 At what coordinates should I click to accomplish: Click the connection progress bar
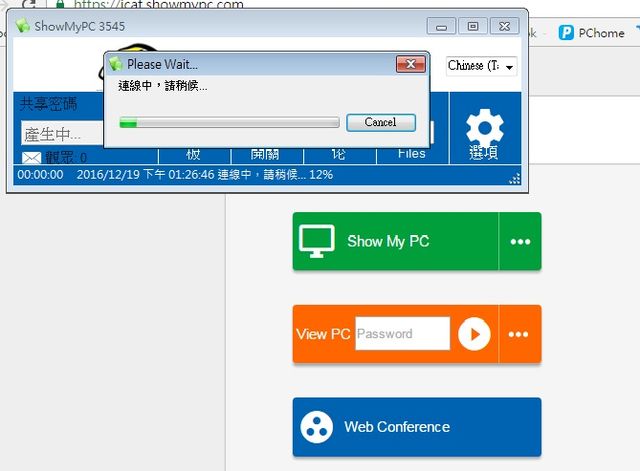(229, 122)
